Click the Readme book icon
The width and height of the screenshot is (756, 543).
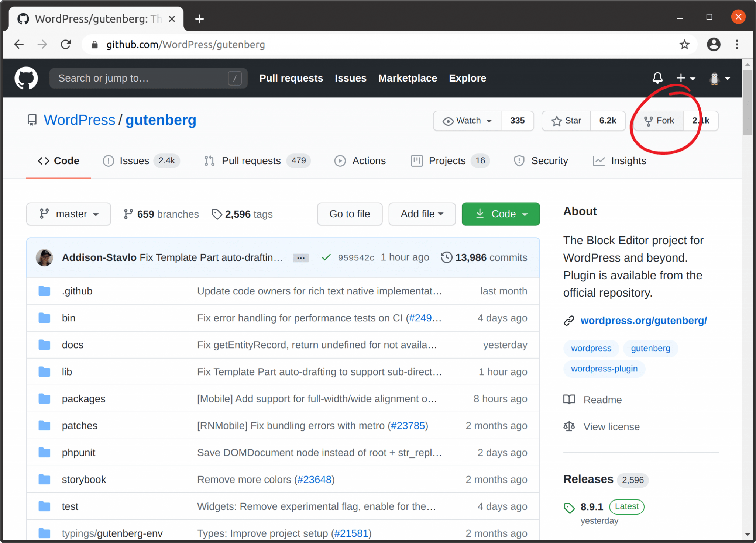[x=569, y=400]
